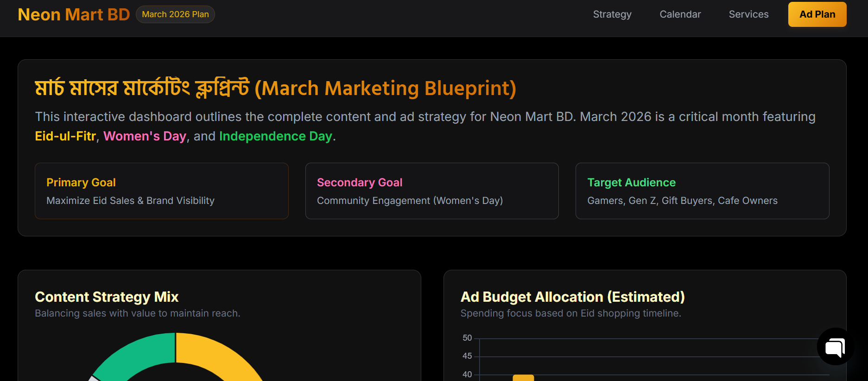Open the Services nav link

748,14
